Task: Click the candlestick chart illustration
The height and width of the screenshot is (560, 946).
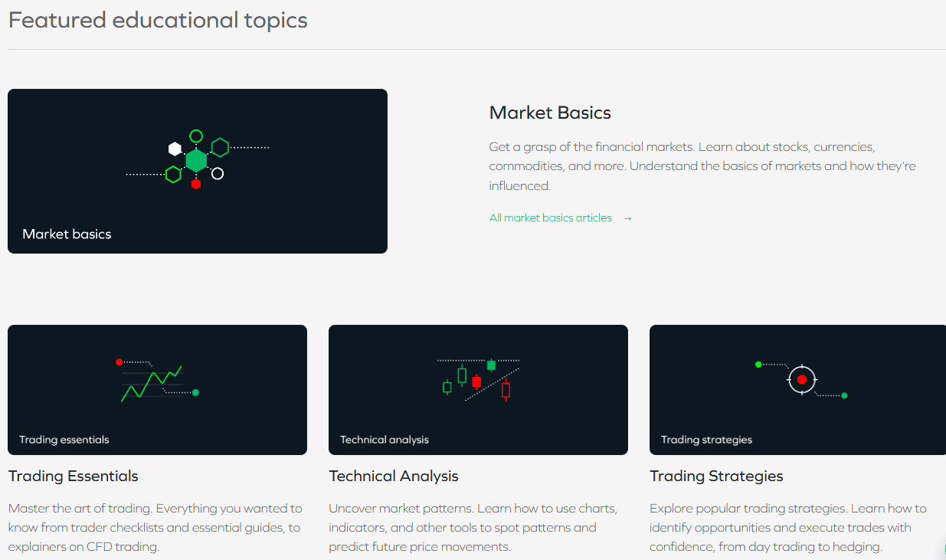Action: (478, 379)
